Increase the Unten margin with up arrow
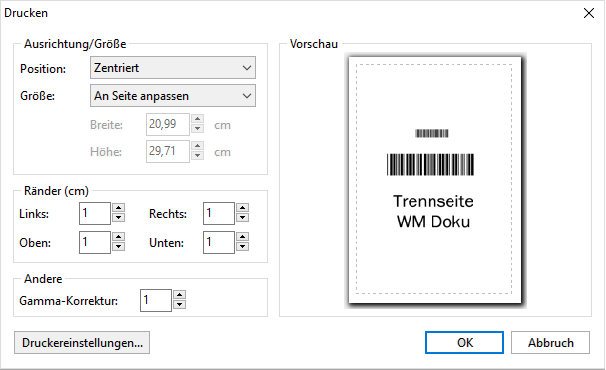The width and height of the screenshot is (606, 370). tap(242, 237)
